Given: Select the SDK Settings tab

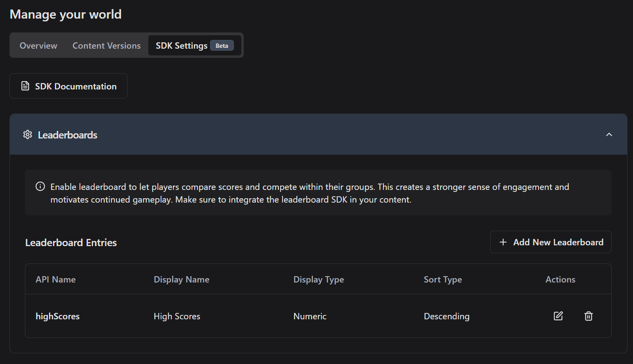Looking at the screenshot, I should [181, 45].
